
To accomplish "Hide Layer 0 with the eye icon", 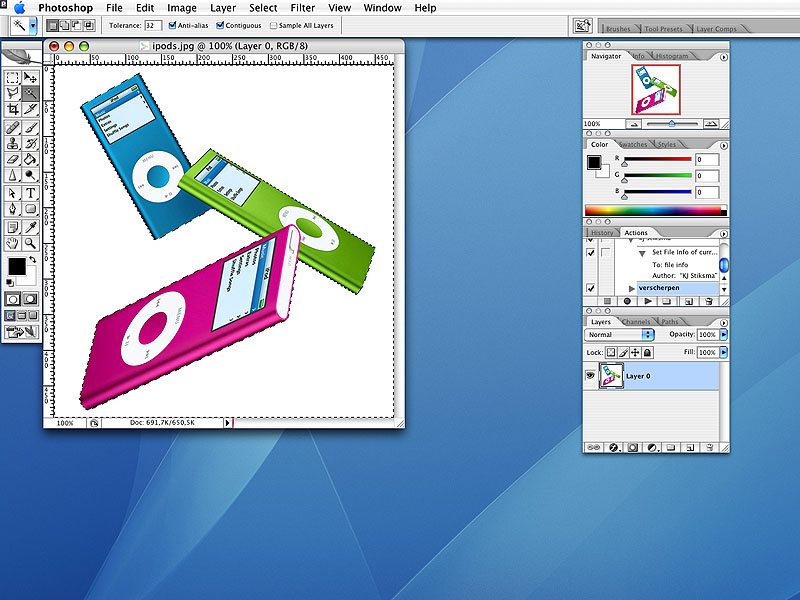I will pos(590,376).
